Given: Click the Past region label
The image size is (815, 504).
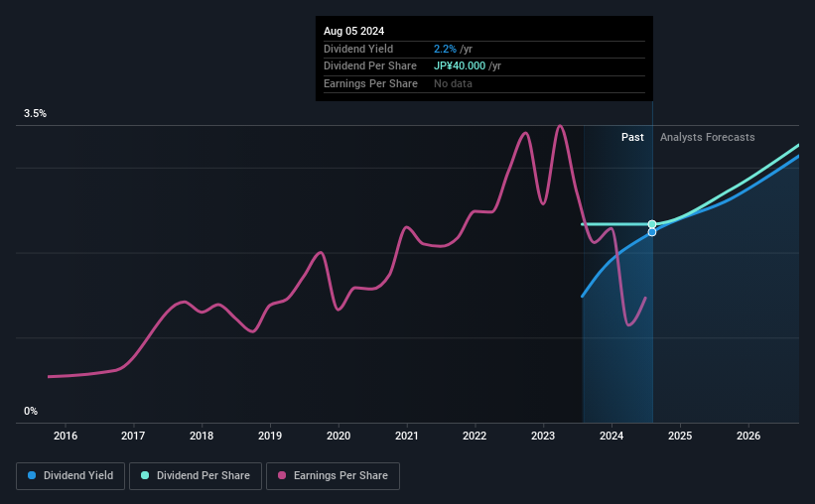Looking at the screenshot, I should [x=632, y=137].
